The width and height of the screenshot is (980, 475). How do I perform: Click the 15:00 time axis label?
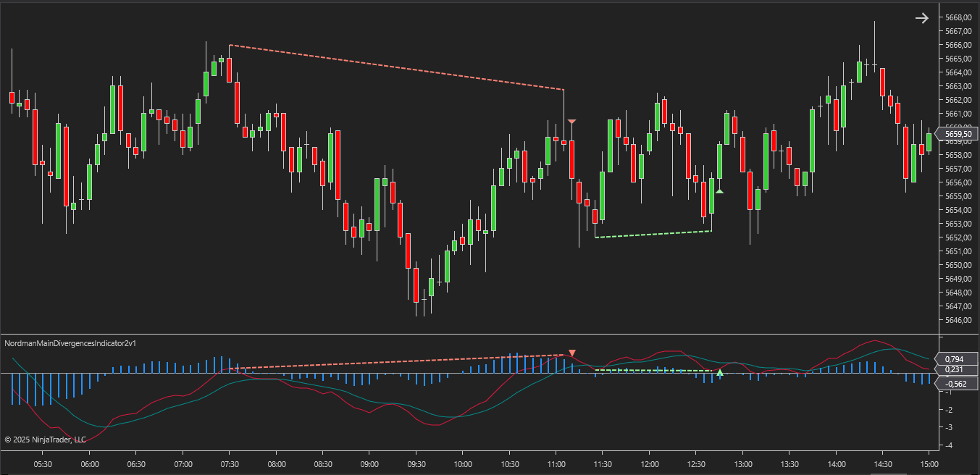coord(929,464)
